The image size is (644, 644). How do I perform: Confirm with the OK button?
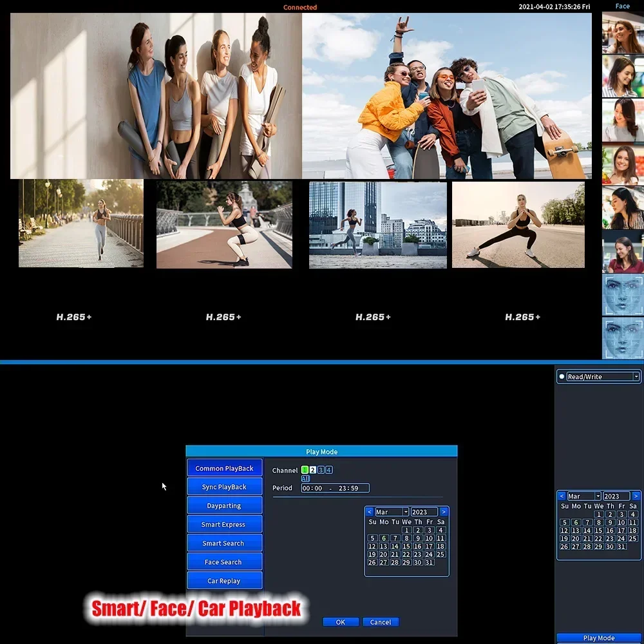[x=341, y=622]
